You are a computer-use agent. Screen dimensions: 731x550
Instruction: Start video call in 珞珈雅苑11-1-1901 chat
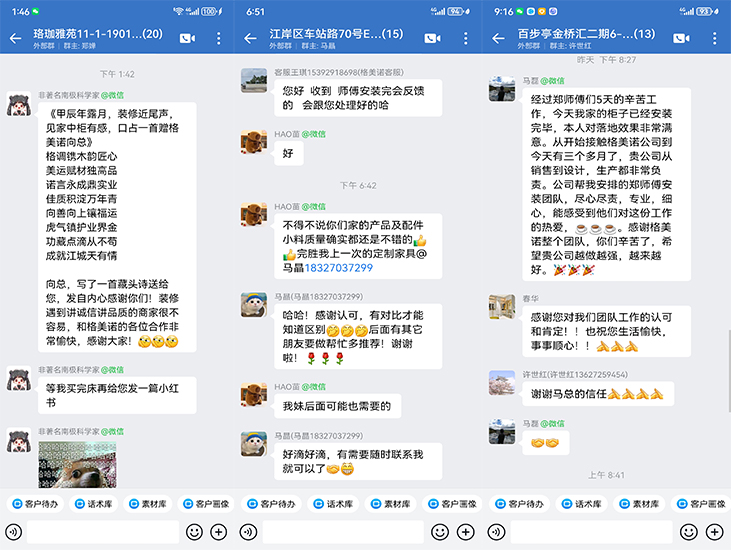coord(186,39)
